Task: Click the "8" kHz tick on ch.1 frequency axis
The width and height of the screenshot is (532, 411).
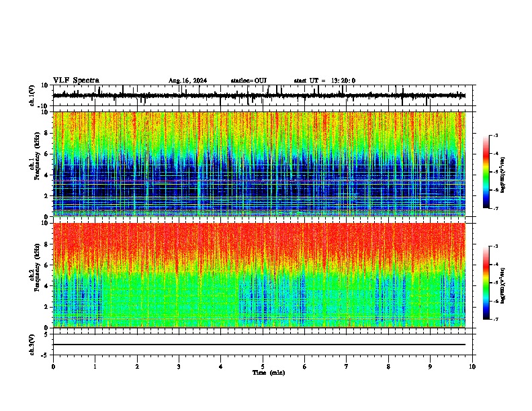Action: [x=48, y=133]
